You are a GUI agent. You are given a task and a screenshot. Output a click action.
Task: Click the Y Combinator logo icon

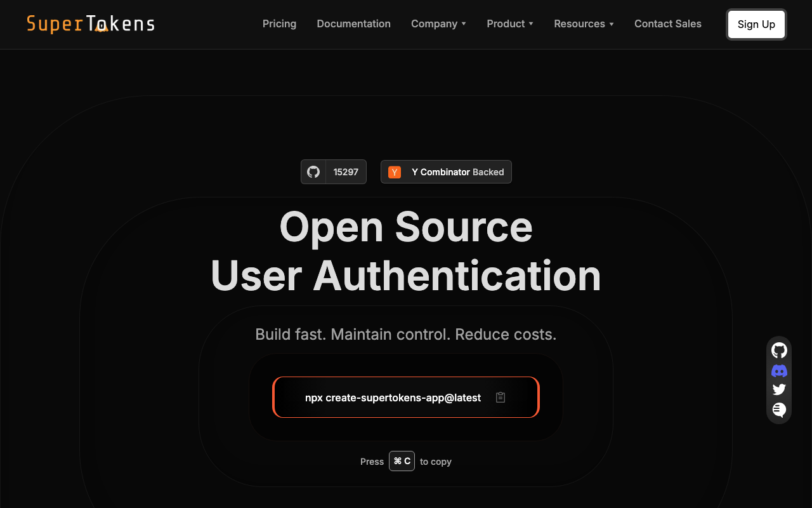(x=395, y=172)
